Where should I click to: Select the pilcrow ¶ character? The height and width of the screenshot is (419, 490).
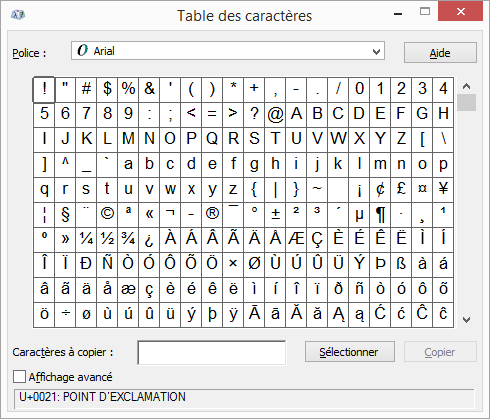coord(380,214)
